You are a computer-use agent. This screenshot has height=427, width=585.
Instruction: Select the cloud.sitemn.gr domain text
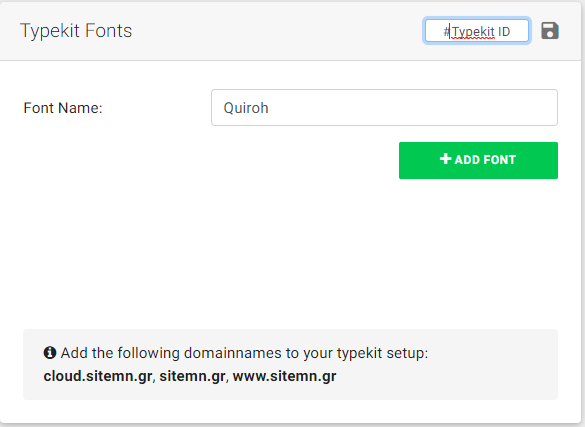[x=98, y=376]
